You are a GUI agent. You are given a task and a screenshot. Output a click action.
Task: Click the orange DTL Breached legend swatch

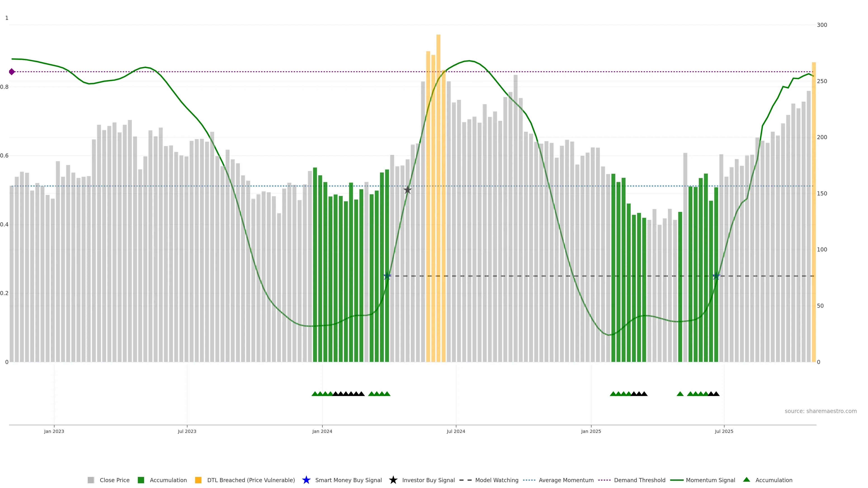pyautogui.click(x=198, y=480)
